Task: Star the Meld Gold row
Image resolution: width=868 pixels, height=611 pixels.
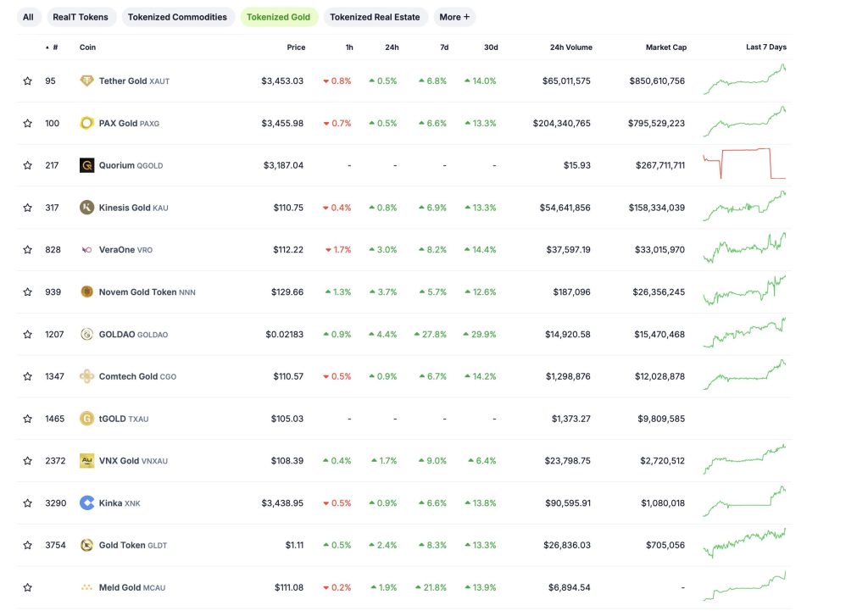Action: pyautogui.click(x=28, y=587)
